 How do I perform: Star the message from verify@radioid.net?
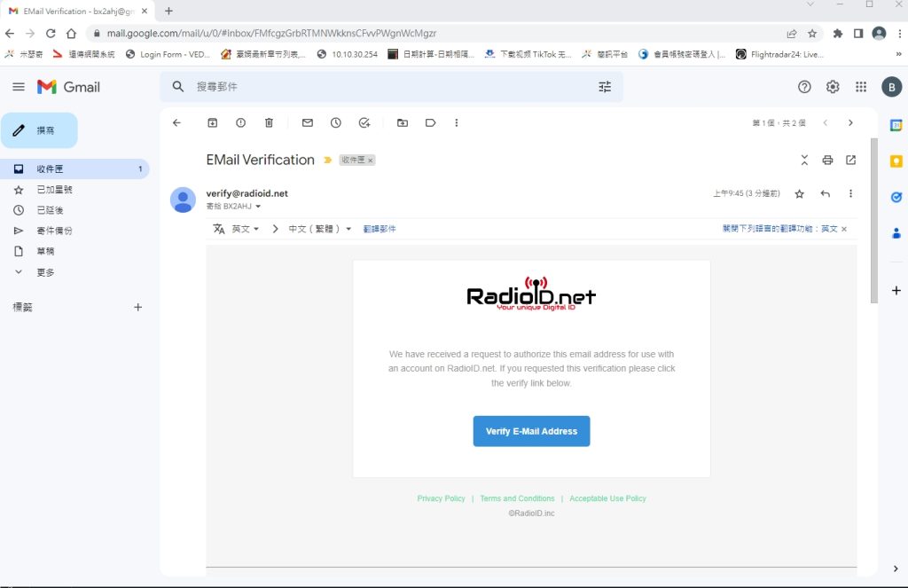(799, 193)
